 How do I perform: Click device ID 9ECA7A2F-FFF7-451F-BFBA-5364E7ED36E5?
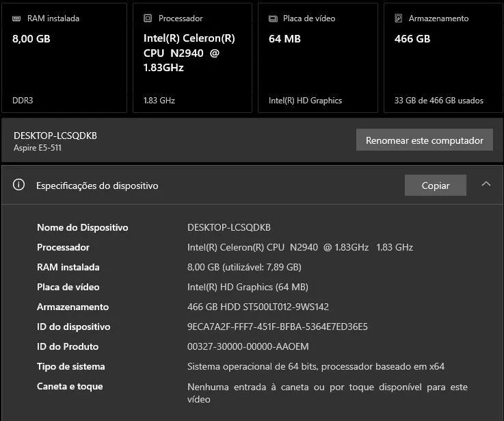(278, 327)
